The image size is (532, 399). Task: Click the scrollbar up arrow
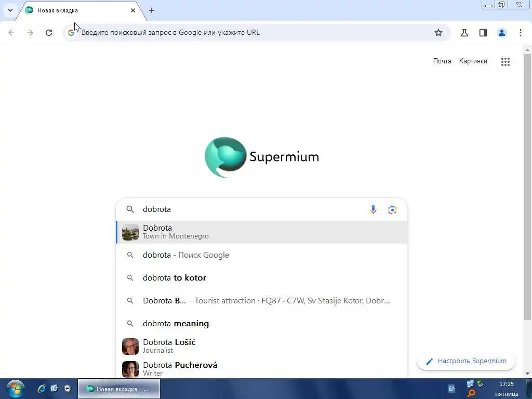[x=527, y=50]
